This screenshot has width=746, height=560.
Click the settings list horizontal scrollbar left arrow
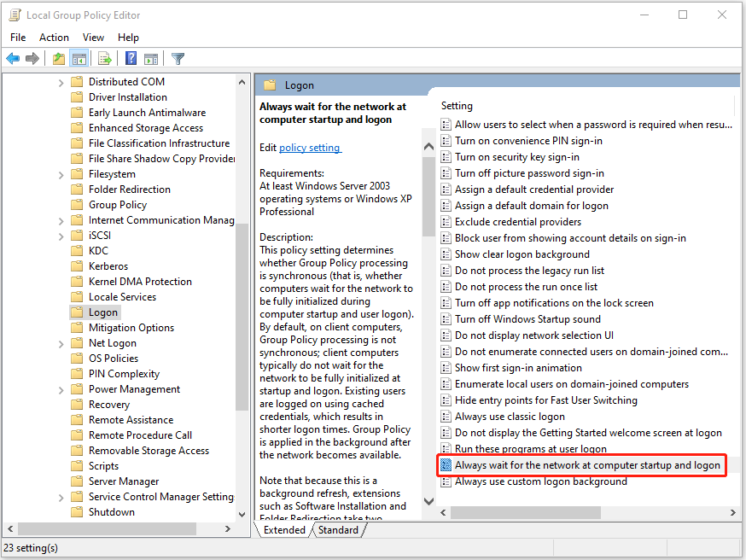point(443,512)
